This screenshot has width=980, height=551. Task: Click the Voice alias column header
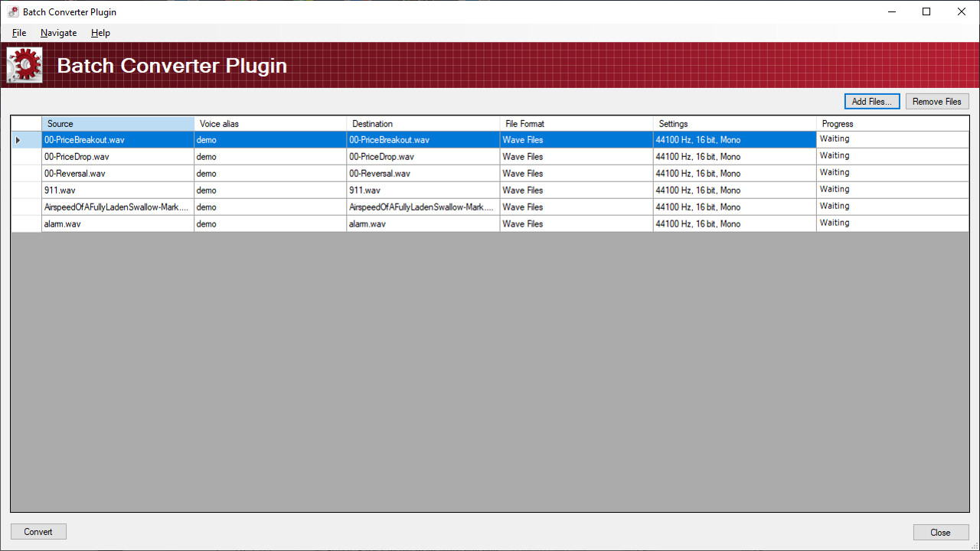tap(269, 123)
